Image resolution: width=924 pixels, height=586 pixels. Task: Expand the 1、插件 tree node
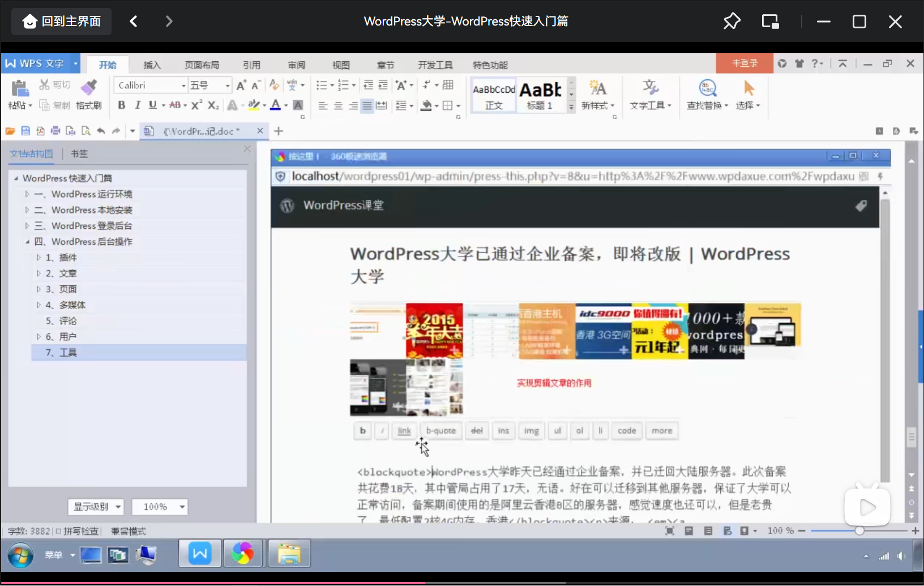tap(38, 258)
